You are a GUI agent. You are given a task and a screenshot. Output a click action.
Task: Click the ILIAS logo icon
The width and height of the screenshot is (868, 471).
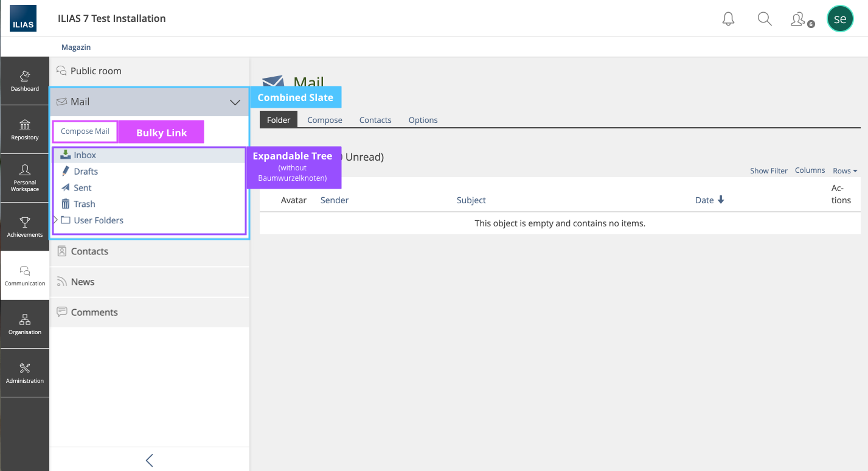click(23, 18)
